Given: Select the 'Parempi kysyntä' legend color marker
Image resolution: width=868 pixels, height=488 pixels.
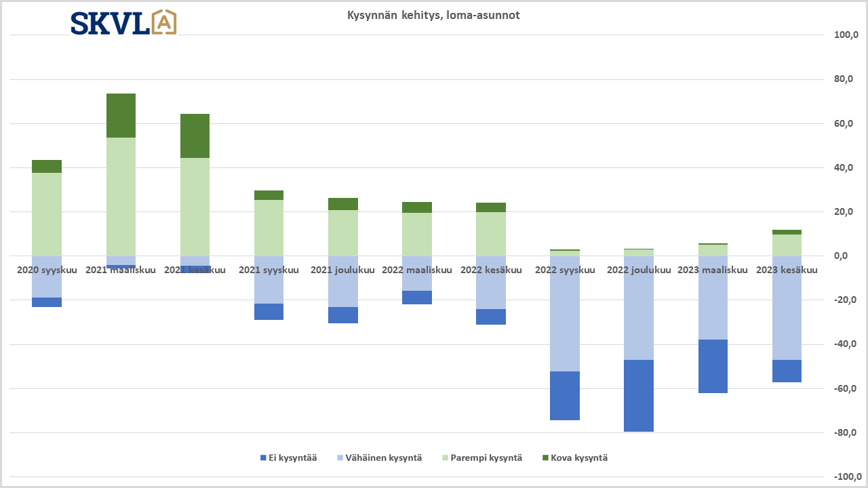Looking at the screenshot, I should coord(446,458).
